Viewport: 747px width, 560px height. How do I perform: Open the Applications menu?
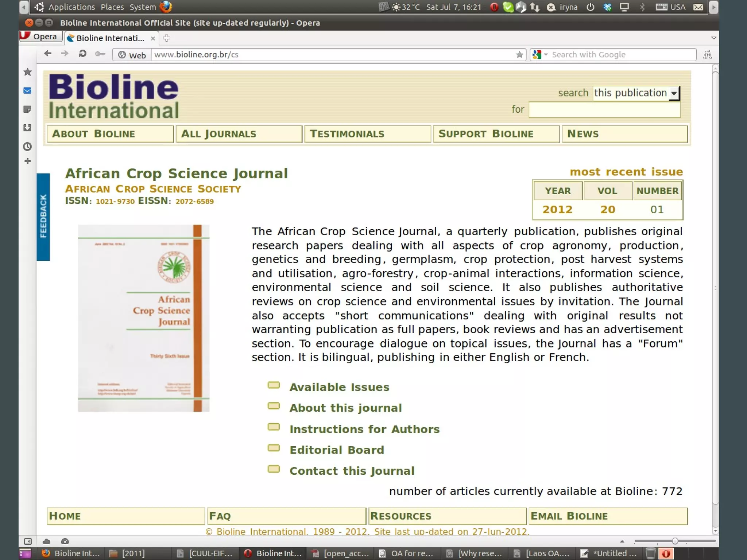pos(71,7)
